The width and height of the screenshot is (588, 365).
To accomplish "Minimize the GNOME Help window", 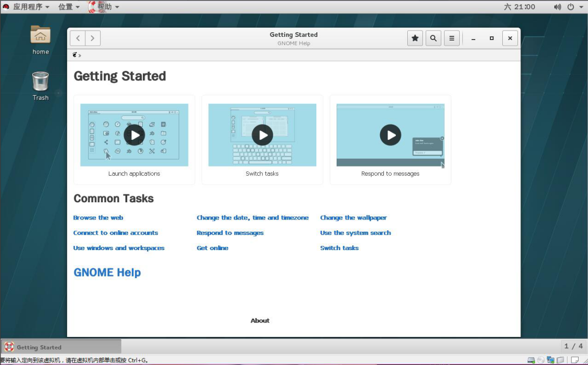I will [473, 38].
